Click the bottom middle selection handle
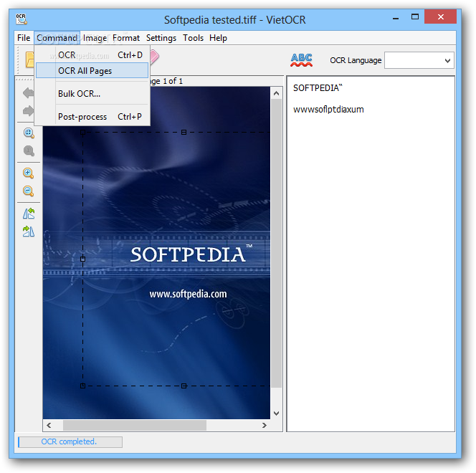The image size is (476, 473). pyautogui.click(x=184, y=386)
